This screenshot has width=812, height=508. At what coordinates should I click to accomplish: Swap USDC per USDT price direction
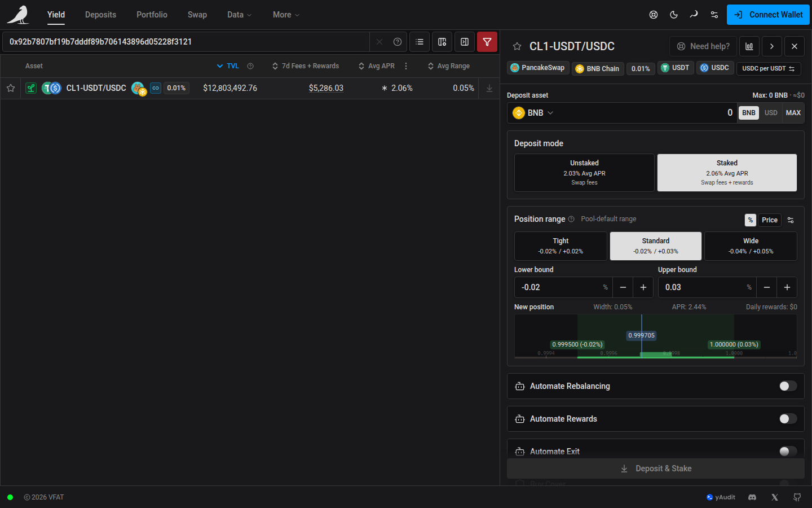(769, 68)
